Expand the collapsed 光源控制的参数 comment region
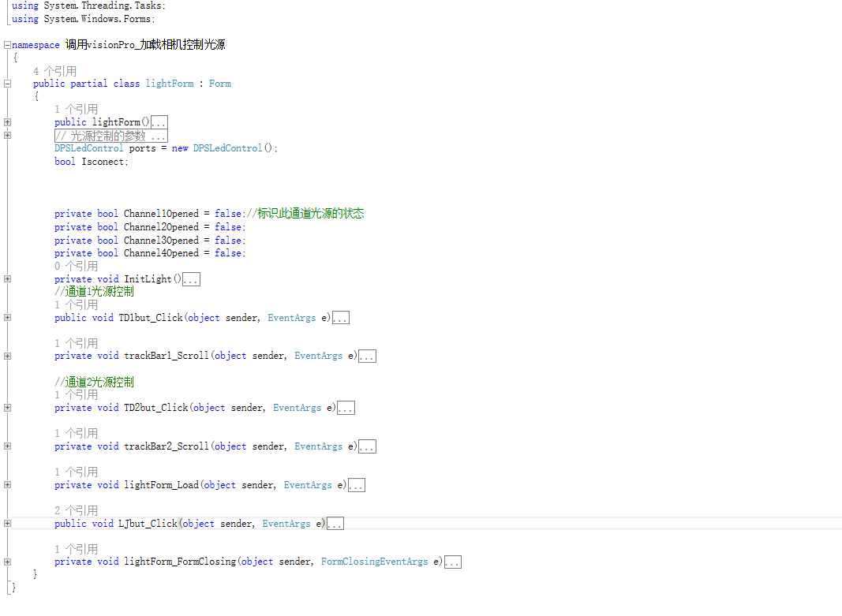 click(x=8, y=135)
